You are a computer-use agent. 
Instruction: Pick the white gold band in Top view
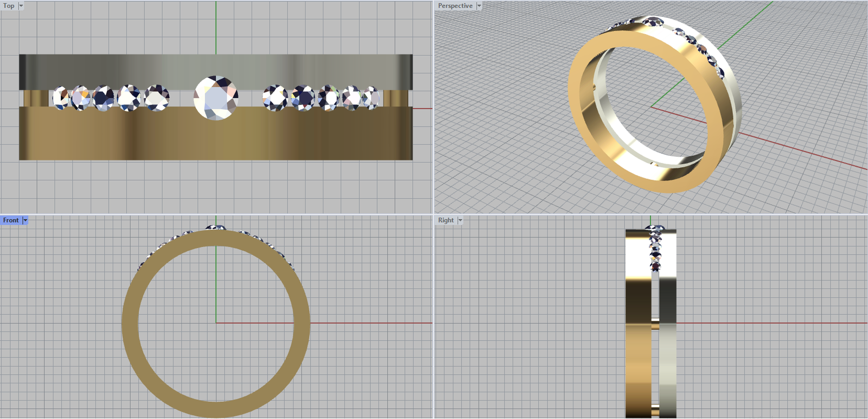click(216, 71)
